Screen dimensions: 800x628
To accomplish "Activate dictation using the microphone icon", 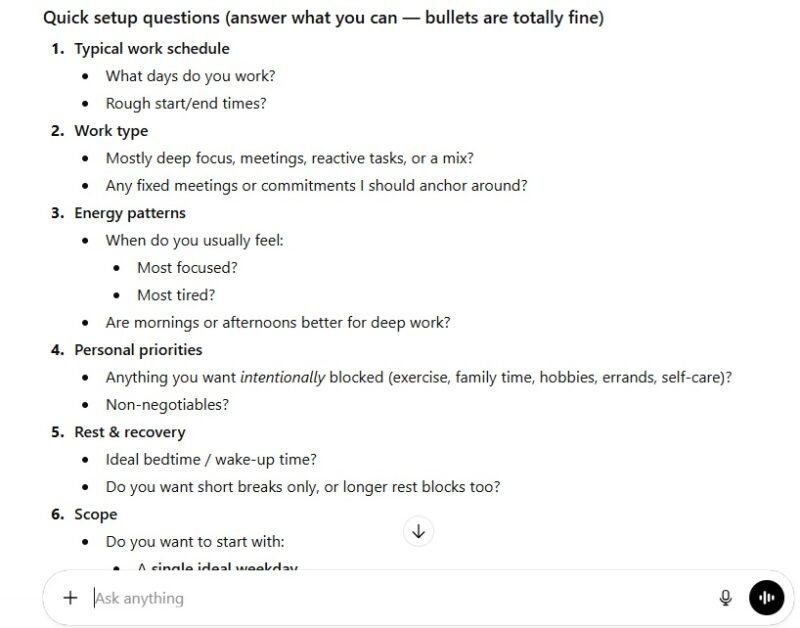I will pyautogui.click(x=725, y=597).
